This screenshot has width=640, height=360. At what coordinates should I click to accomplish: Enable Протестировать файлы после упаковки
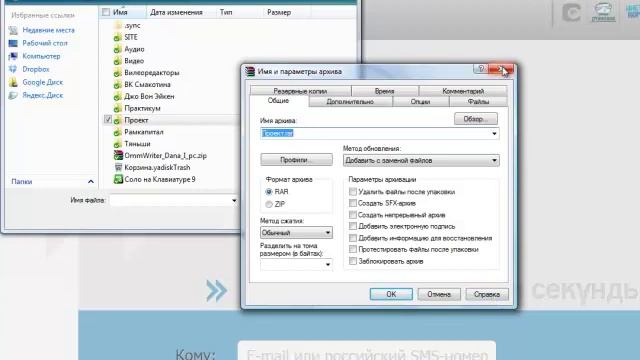(x=353, y=249)
